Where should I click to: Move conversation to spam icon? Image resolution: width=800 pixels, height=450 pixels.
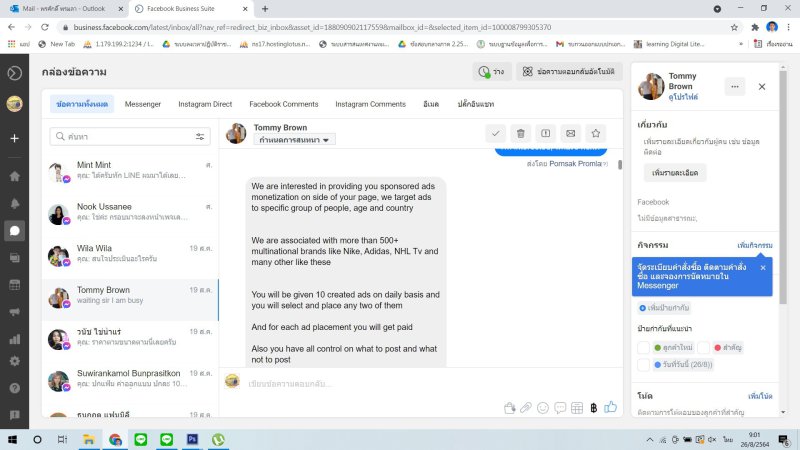545,133
